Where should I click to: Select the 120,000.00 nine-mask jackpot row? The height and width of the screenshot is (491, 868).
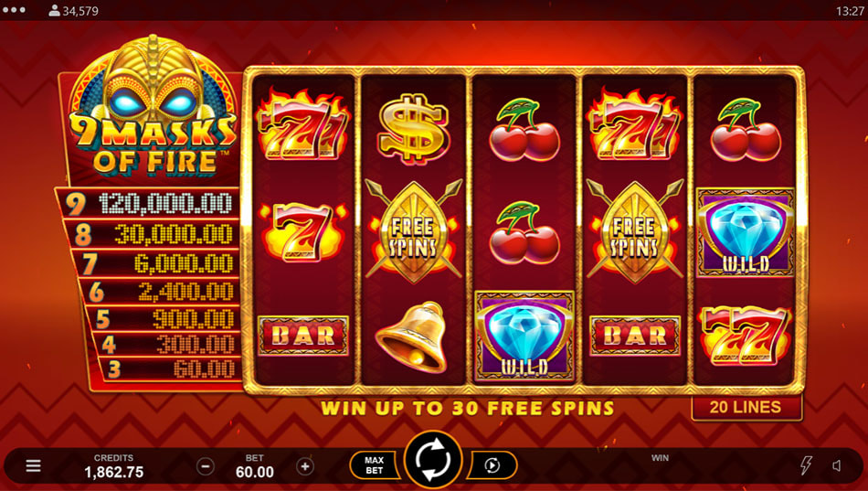click(148, 204)
